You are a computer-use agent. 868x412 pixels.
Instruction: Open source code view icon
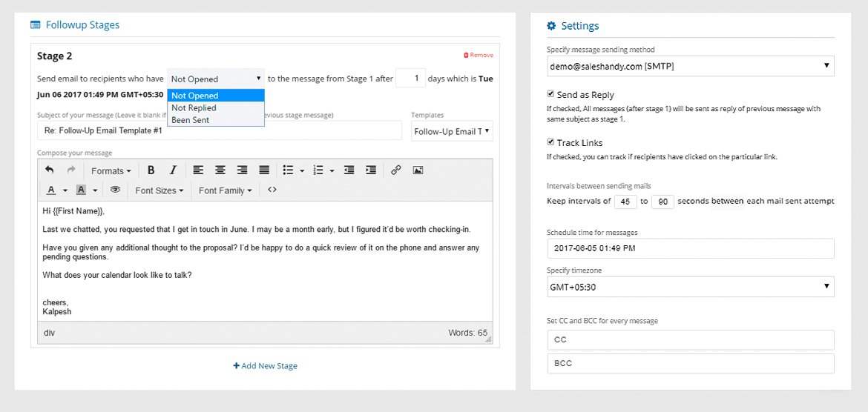[x=272, y=190]
